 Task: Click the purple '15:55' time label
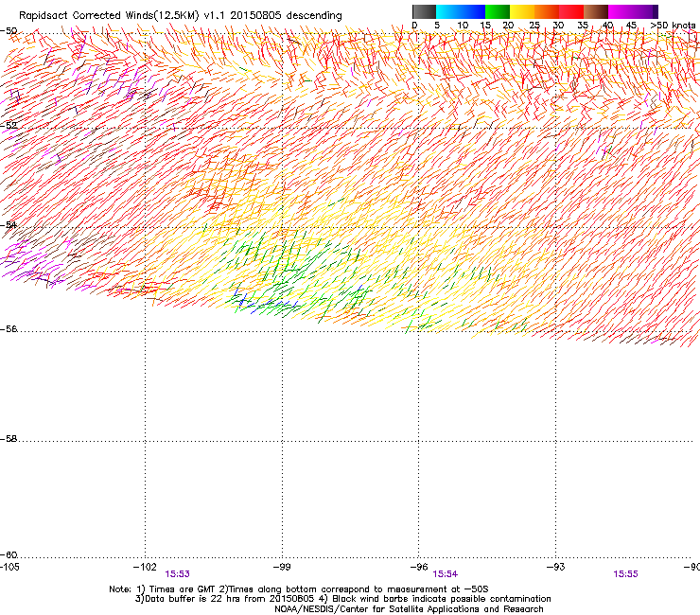(x=625, y=574)
